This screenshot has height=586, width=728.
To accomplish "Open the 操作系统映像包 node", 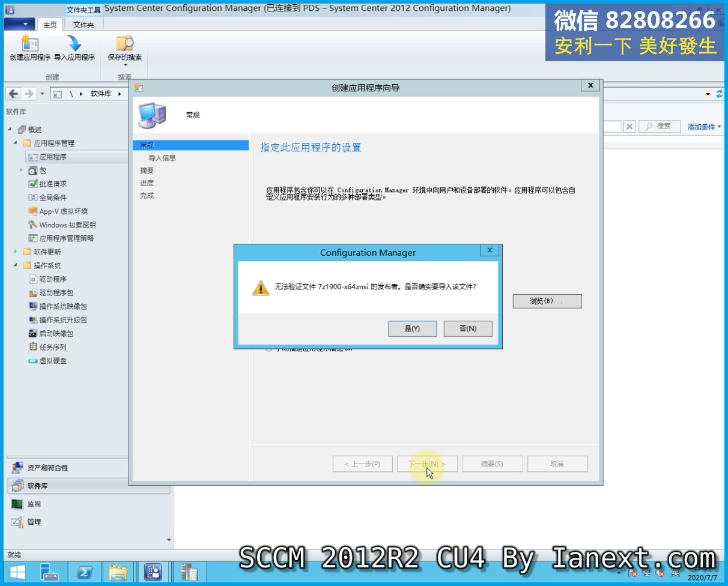I will pyautogui.click(x=63, y=306).
